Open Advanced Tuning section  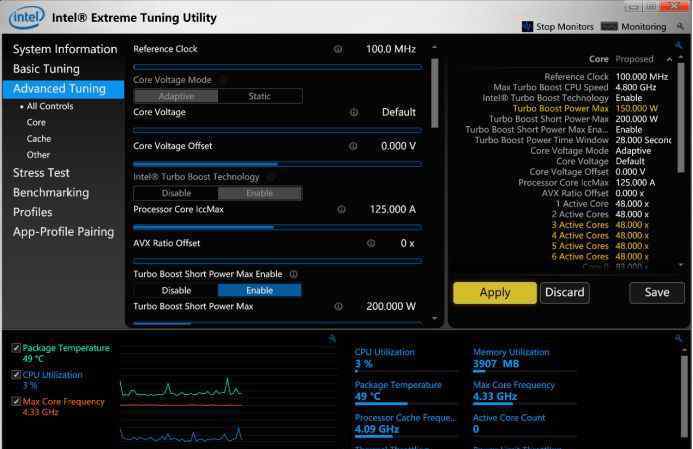click(x=63, y=89)
